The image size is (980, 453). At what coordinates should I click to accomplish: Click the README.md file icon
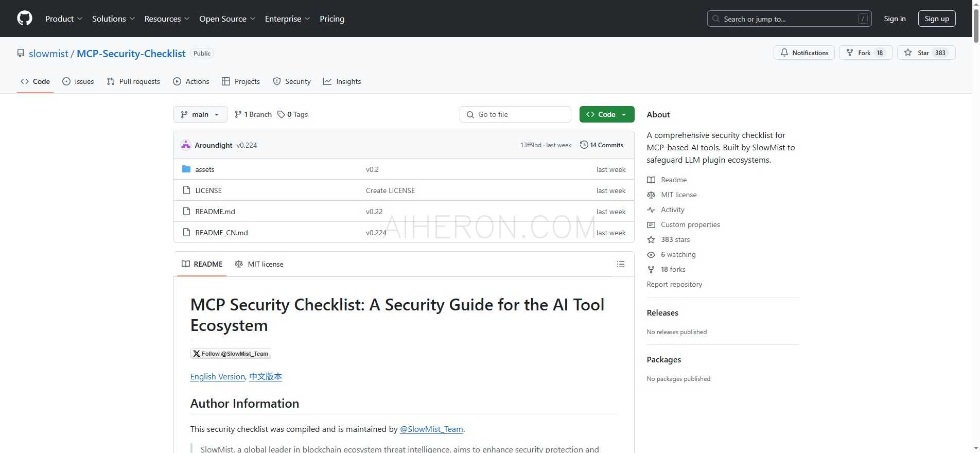(x=186, y=212)
